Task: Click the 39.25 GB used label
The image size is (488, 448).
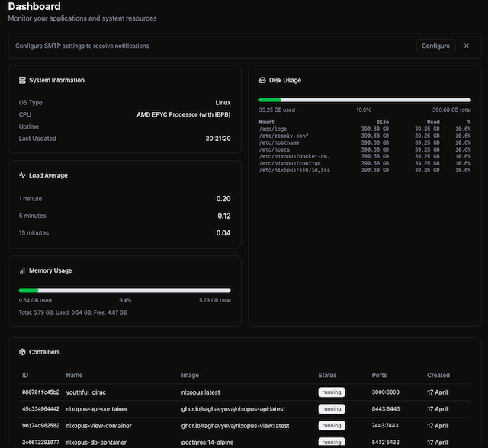Action: pyautogui.click(x=277, y=110)
